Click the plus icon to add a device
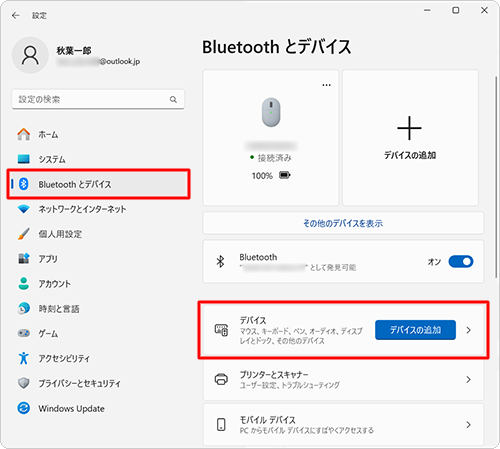 (x=409, y=128)
